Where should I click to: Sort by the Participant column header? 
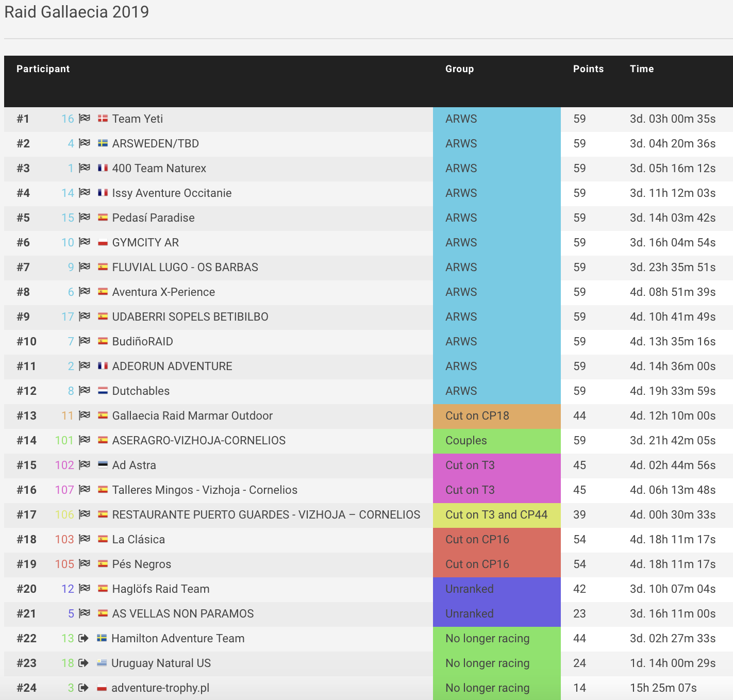click(x=43, y=69)
